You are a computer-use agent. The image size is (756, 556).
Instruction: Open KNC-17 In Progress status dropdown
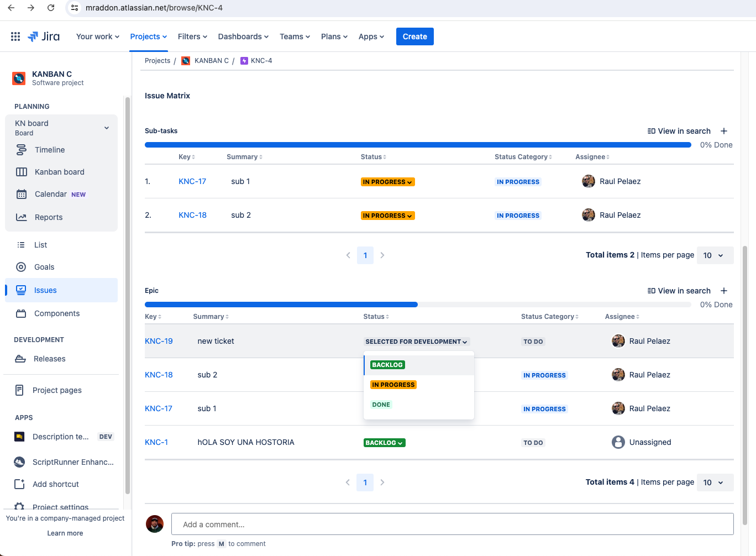pos(387,182)
